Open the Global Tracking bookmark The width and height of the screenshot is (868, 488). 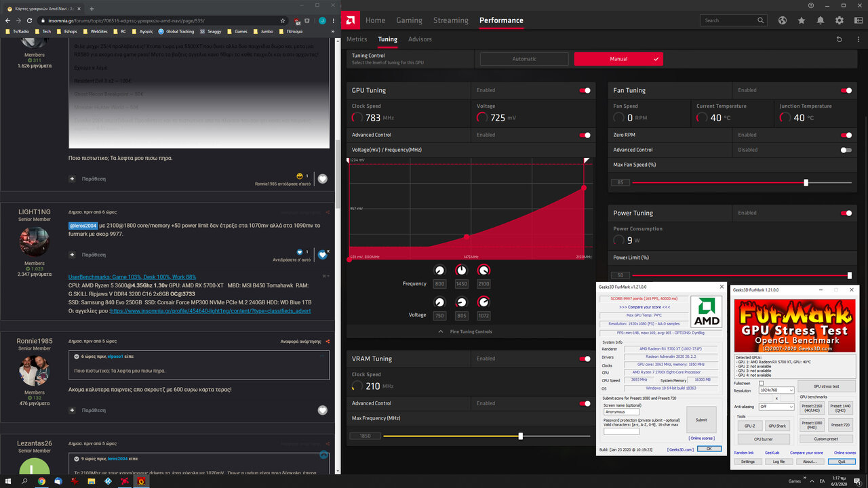coord(176,31)
